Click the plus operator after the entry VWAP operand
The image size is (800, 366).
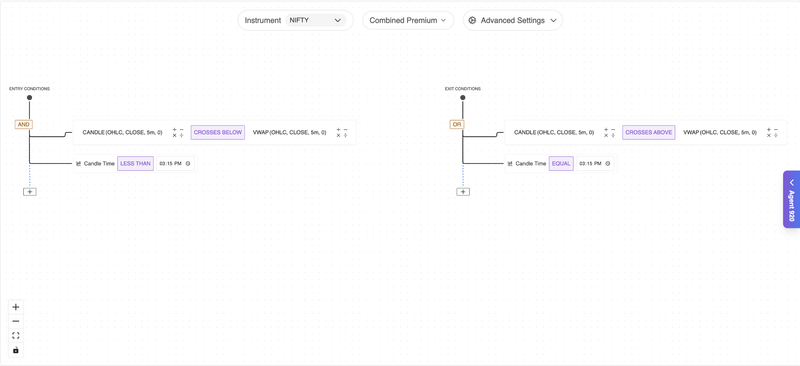pyautogui.click(x=338, y=130)
